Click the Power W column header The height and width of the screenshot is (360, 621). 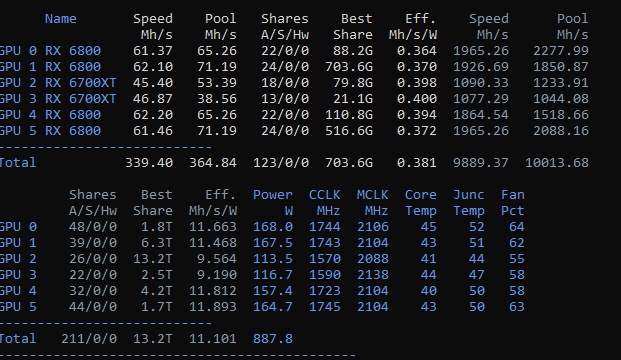click(x=273, y=202)
